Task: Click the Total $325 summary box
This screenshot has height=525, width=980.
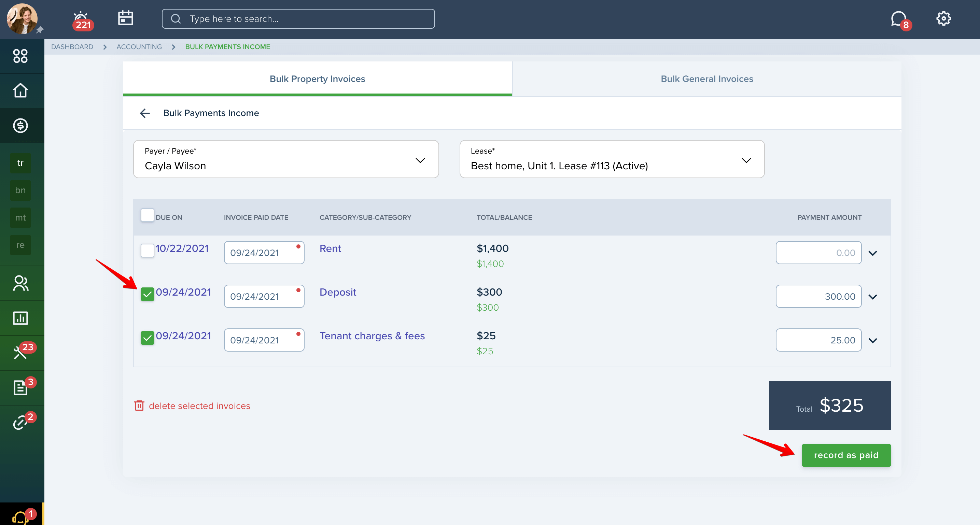Action: pyautogui.click(x=830, y=406)
